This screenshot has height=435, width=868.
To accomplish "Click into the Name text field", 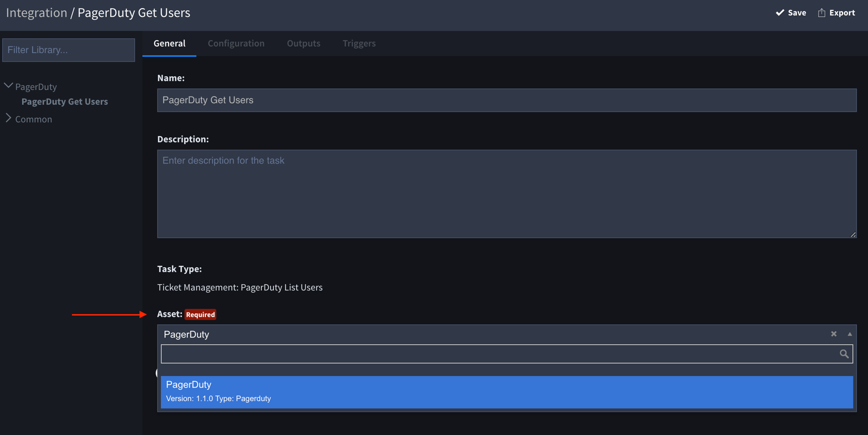I will click(506, 100).
